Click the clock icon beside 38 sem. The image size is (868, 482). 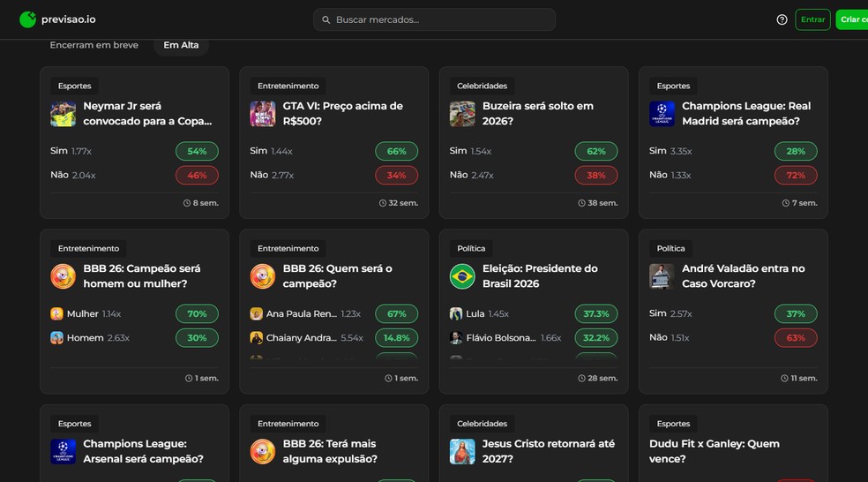coord(582,203)
